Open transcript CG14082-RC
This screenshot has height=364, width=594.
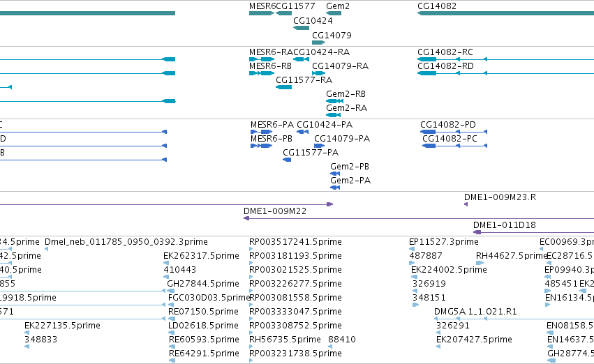coord(445,52)
